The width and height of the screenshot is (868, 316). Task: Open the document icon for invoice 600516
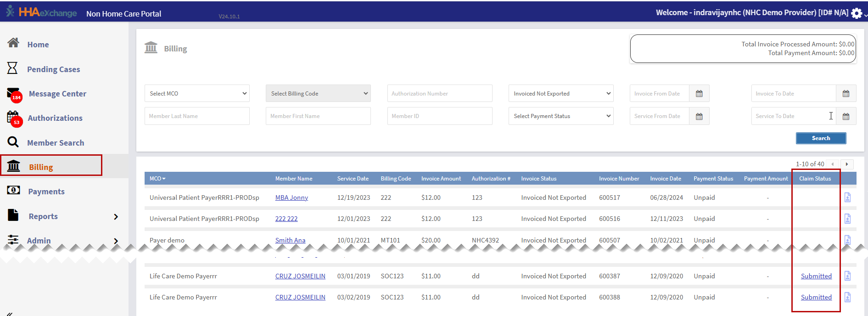pos(848,219)
